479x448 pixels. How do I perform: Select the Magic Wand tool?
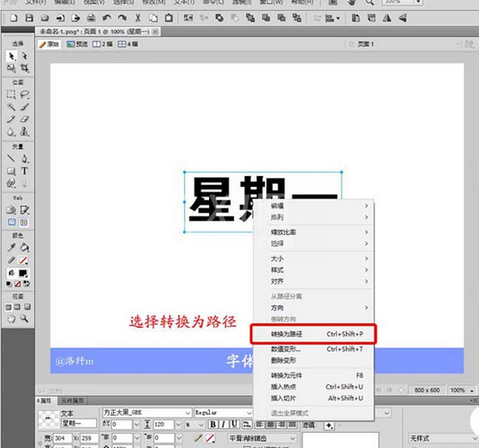(12, 107)
